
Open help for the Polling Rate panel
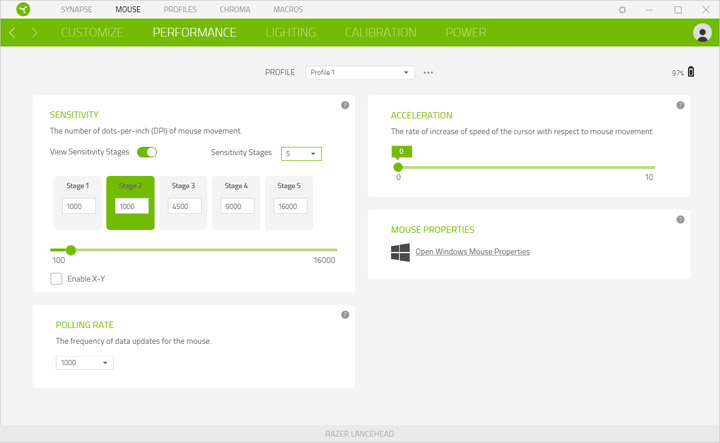pyautogui.click(x=345, y=314)
